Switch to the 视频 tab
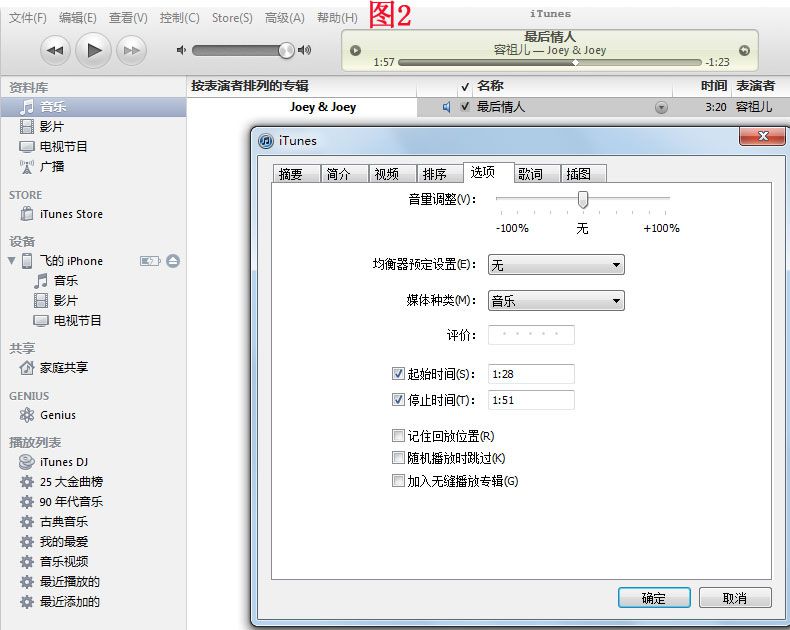Screen dimensions: 790x630 pyautogui.click(x=392, y=174)
